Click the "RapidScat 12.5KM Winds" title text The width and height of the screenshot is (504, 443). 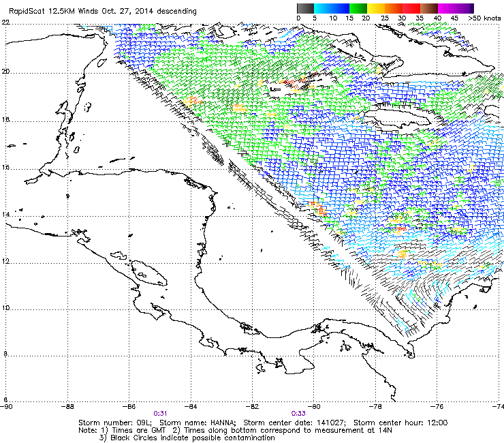point(54,11)
